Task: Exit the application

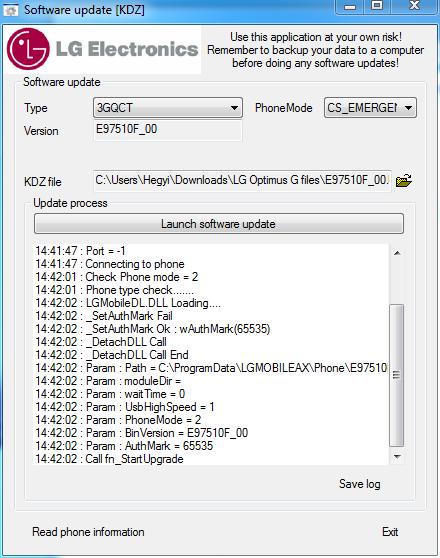Action: click(390, 532)
